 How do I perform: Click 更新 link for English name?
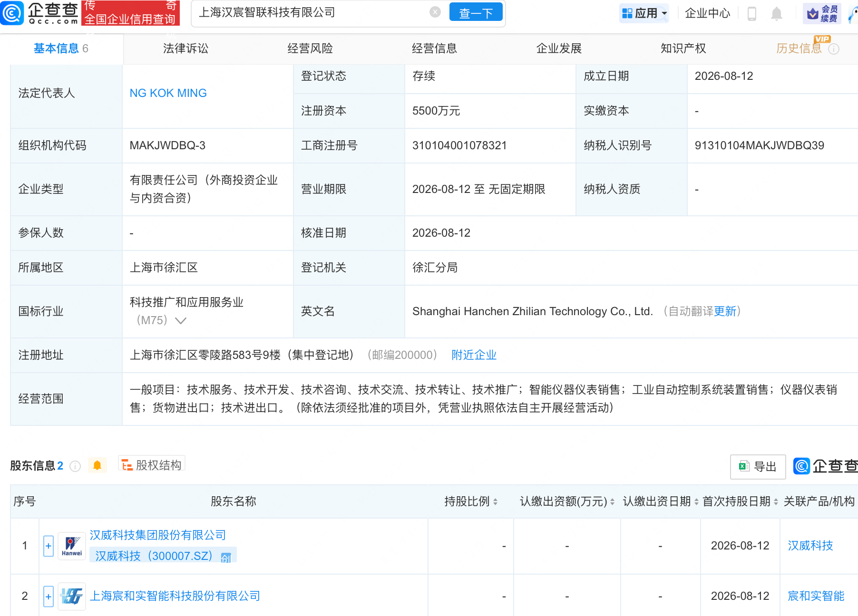click(x=725, y=311)
